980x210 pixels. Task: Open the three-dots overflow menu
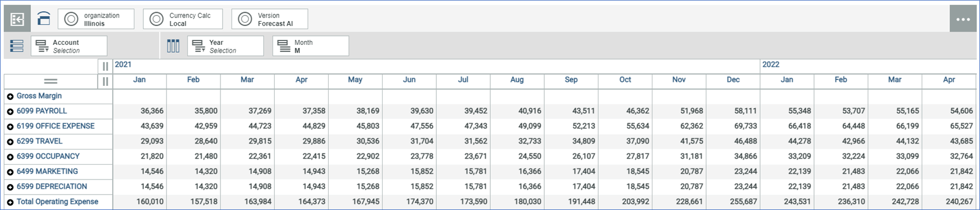point(963,19)
